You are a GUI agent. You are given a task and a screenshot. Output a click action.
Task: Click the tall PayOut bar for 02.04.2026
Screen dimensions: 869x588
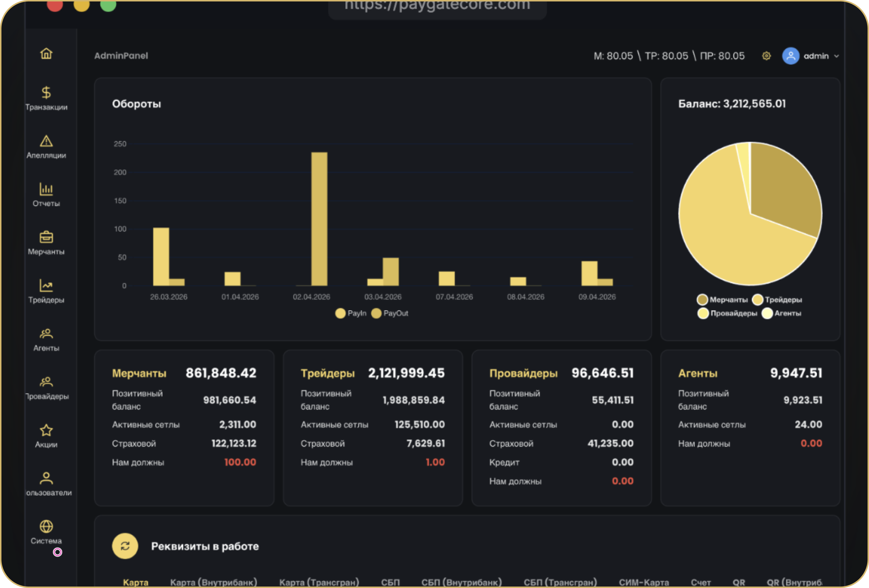point(319,219)
